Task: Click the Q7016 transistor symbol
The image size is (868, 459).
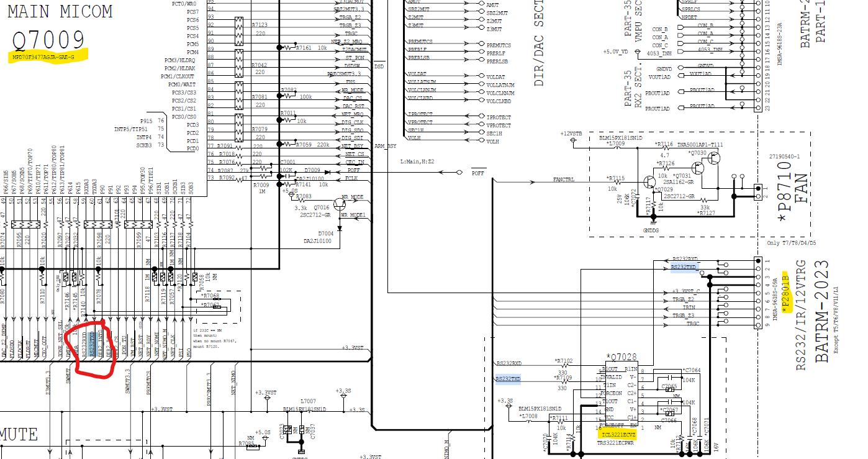Action: (x=339, y=203)
